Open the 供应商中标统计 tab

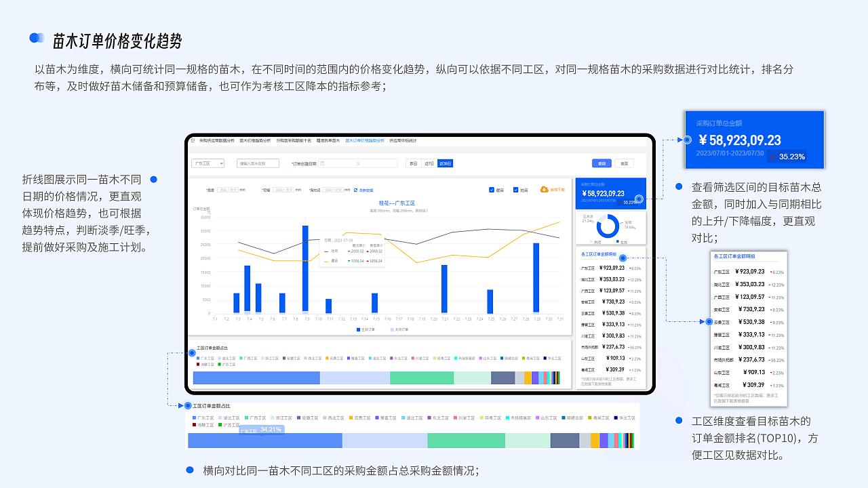[x=403, y=140]
